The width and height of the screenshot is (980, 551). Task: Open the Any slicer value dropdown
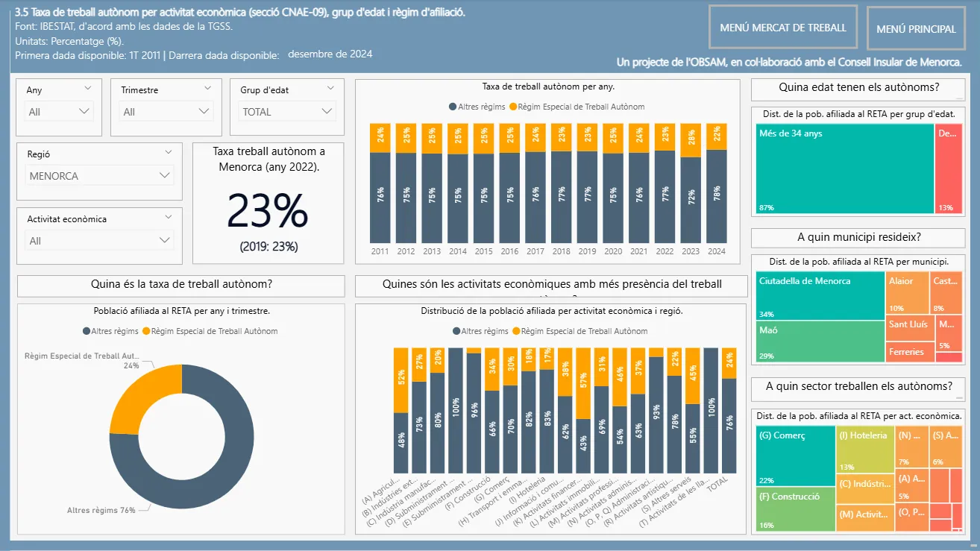point(60,112)
